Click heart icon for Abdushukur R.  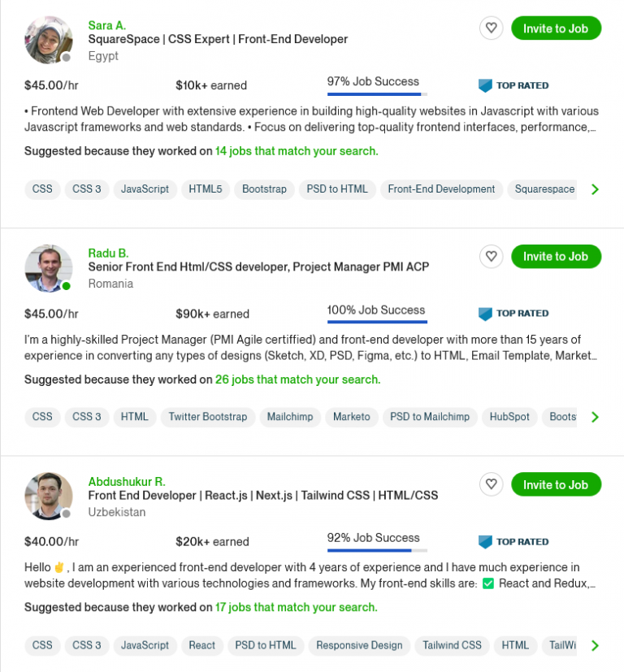click(x=491, y=485)
